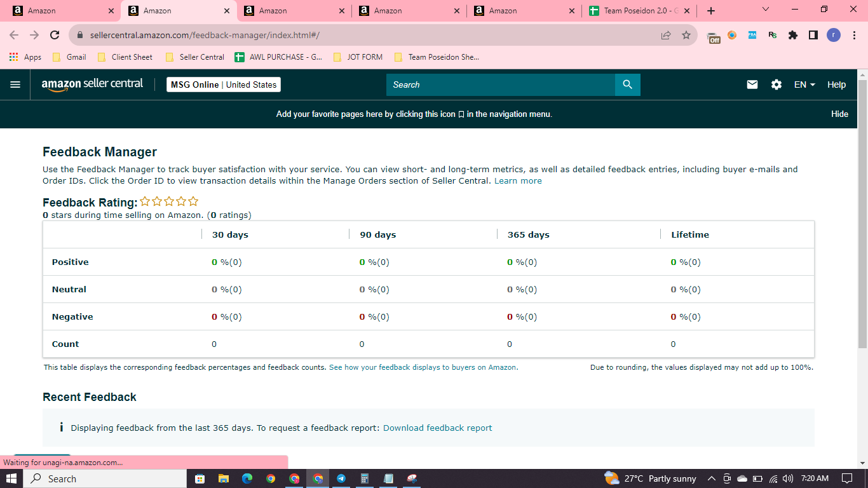Viewport: 868px width, 488px height.
Task: Toggle the browser side panel icon
Action: pyautogui.click(x=813, y=35)
